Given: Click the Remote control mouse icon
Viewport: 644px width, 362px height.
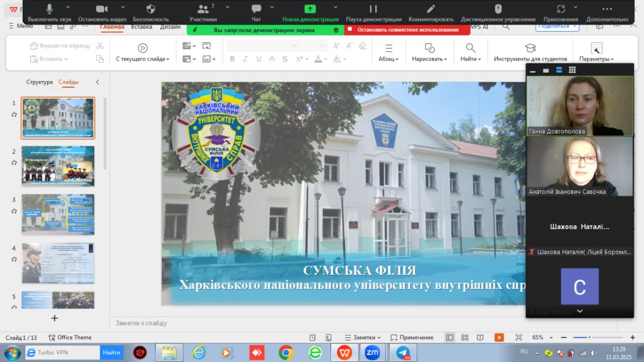Looking at the screenshot, I should (x=497, y=9).
